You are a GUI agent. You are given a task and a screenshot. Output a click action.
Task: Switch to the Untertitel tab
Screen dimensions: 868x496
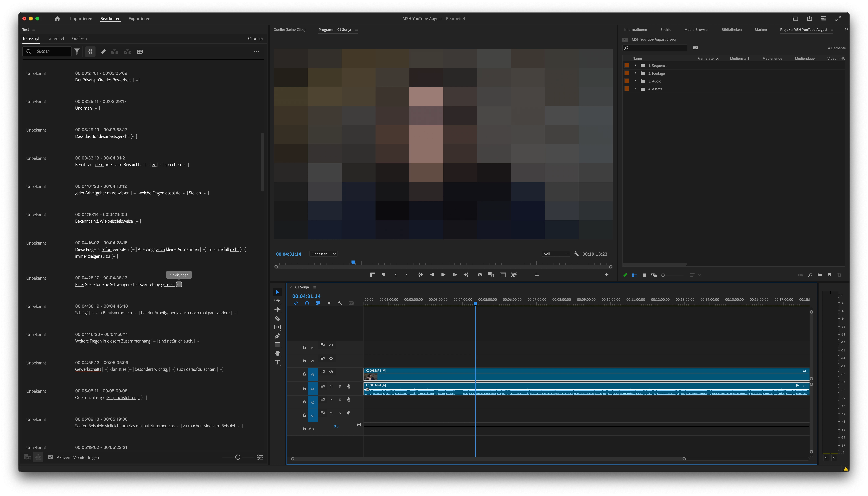click(x=56, y=38)
